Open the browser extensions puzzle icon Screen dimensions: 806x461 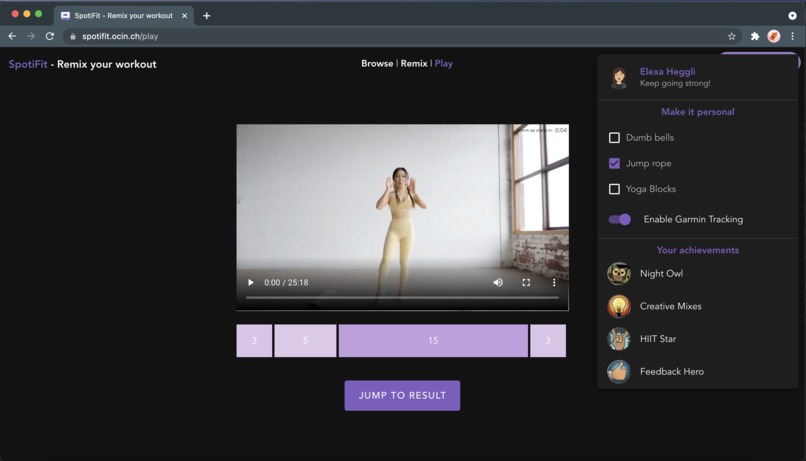pos(755,36)
